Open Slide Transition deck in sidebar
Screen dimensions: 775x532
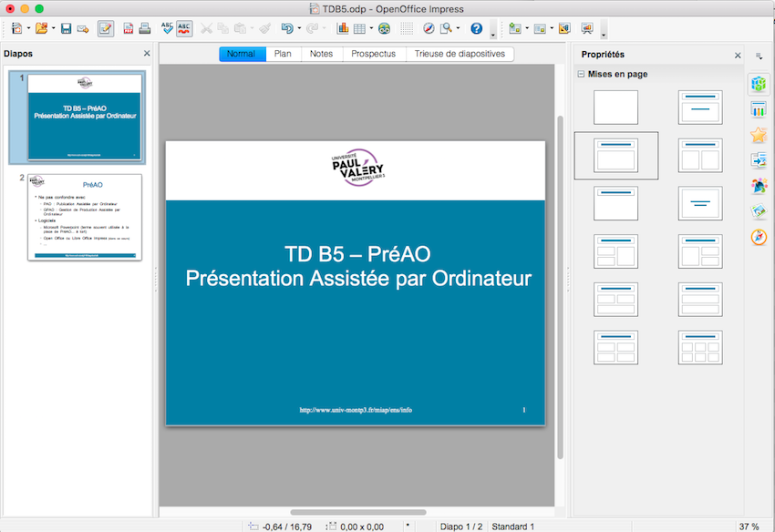759,160
